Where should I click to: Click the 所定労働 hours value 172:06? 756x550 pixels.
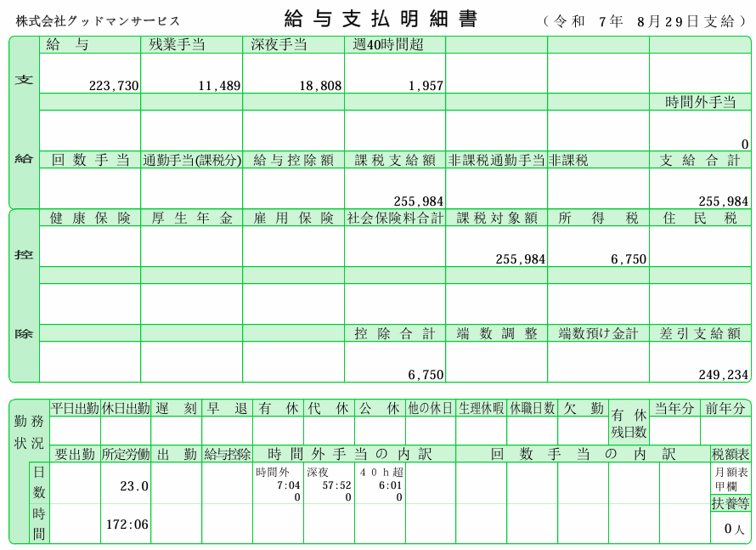127,524
